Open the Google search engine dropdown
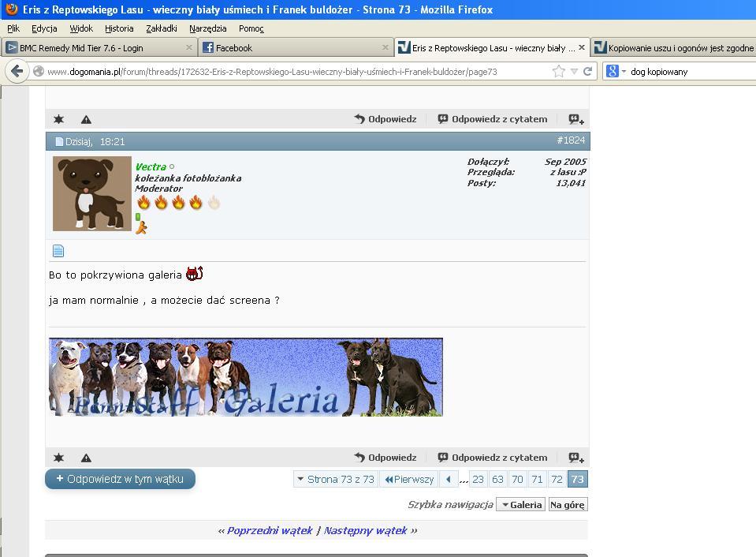The height and width of the screenshot is (557, 756). (x=616, y=71)
